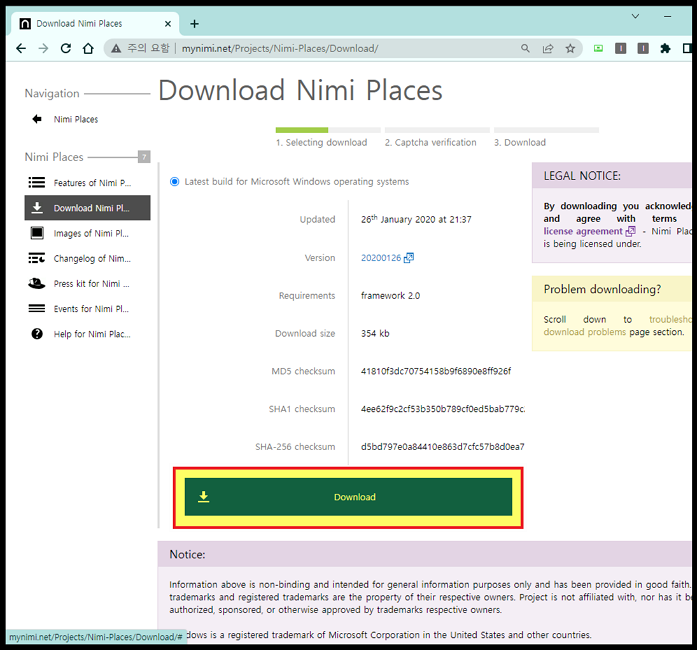Select the SHA-256 checksum value text
Viewport: 697px width, 650px height.
click(443, 447)
